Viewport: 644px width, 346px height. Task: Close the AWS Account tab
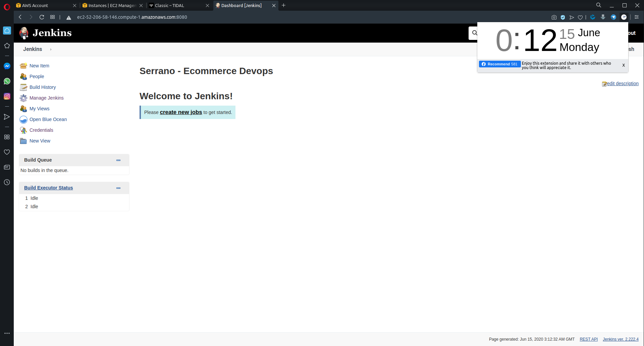point(74,5)
